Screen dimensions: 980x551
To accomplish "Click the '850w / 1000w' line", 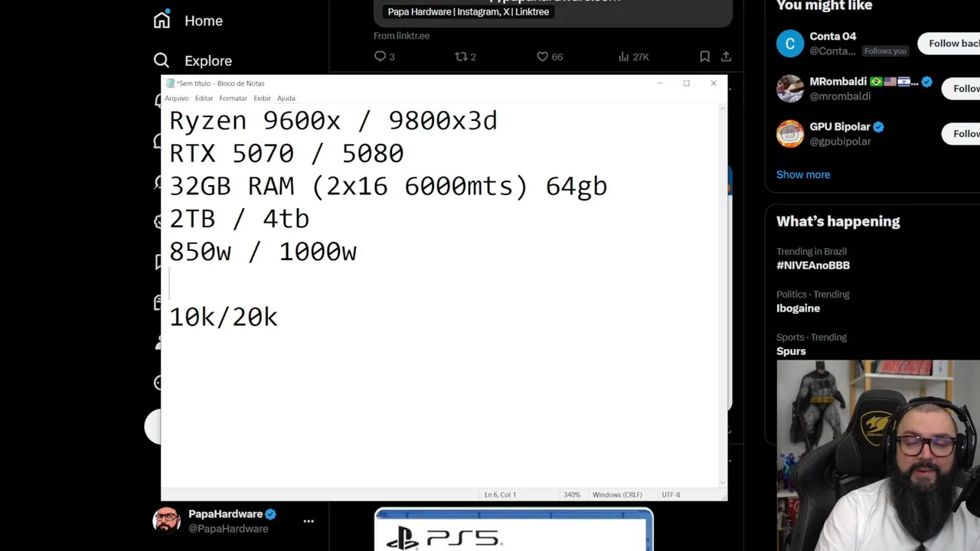I will pos(263,252).
